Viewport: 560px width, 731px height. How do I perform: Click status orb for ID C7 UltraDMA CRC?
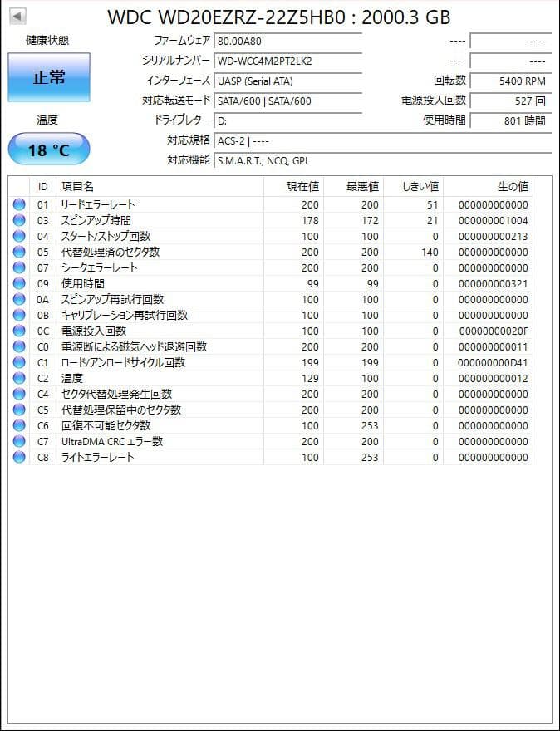19,441
